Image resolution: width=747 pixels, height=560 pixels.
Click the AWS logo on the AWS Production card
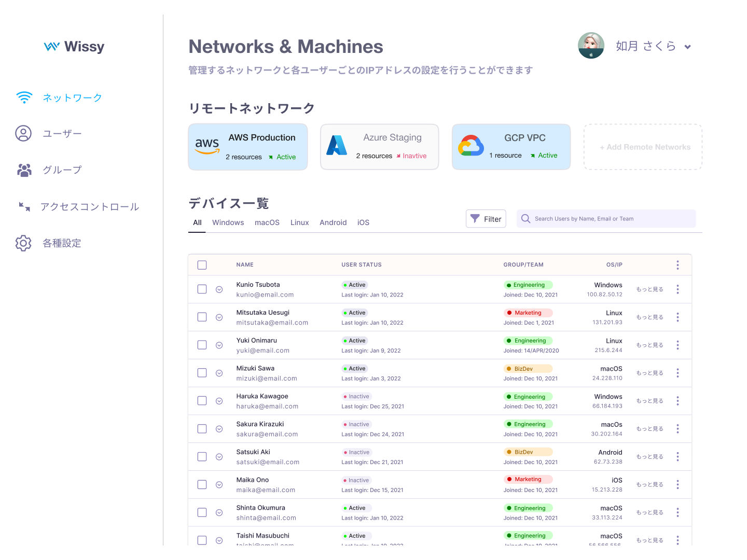(207, 146)
